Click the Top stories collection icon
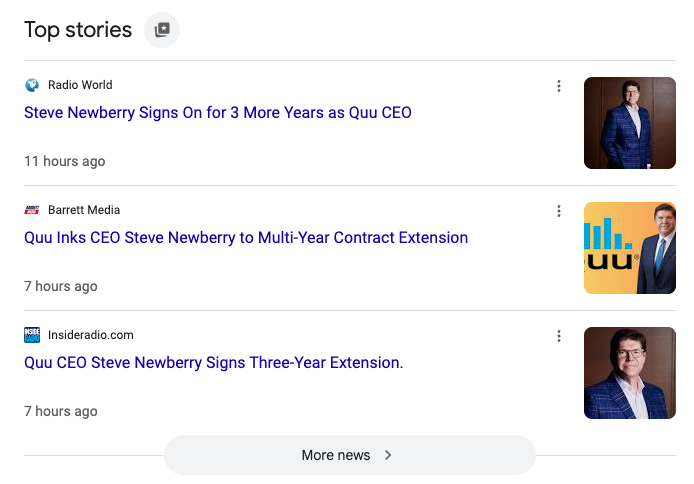 (162, 30)
